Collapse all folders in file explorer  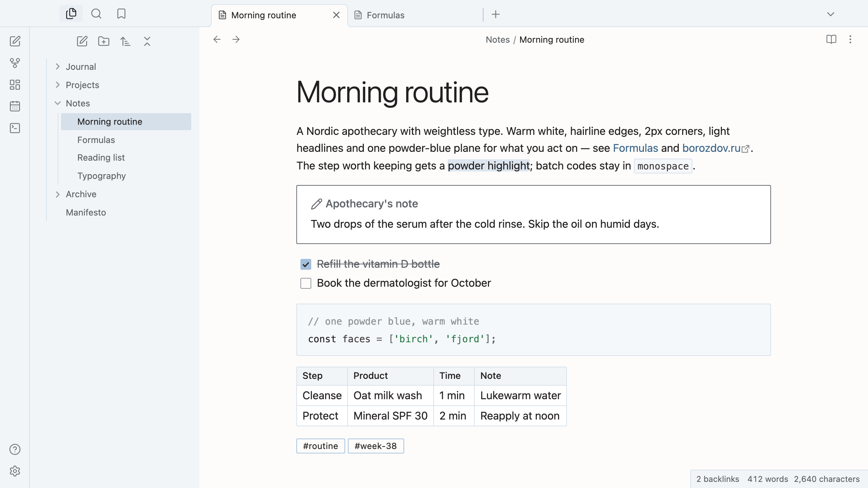pos(147,41)
